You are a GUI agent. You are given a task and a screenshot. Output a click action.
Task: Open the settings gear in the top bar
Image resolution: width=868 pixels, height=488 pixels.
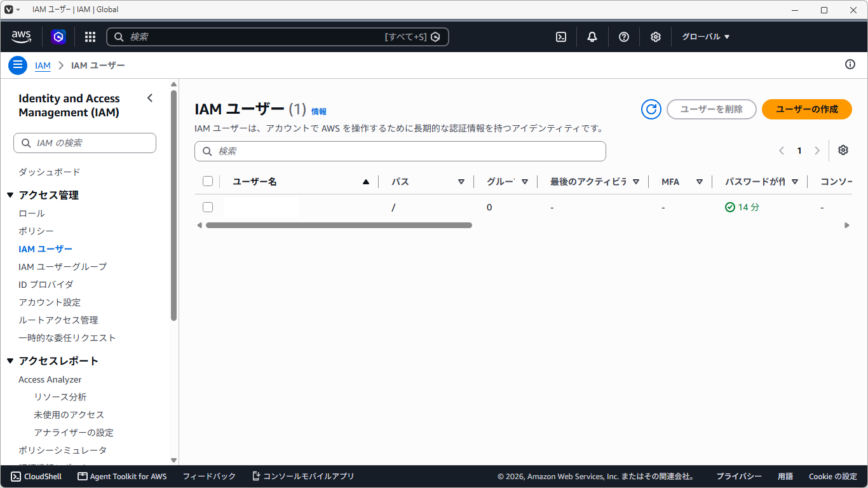pos(656,37)
